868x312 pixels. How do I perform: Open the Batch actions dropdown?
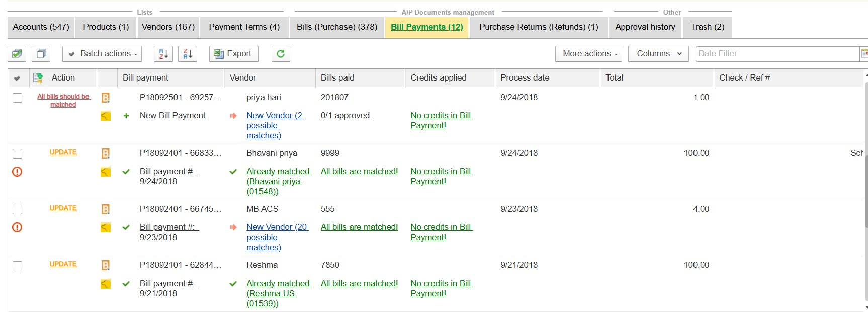click(103, 54)
